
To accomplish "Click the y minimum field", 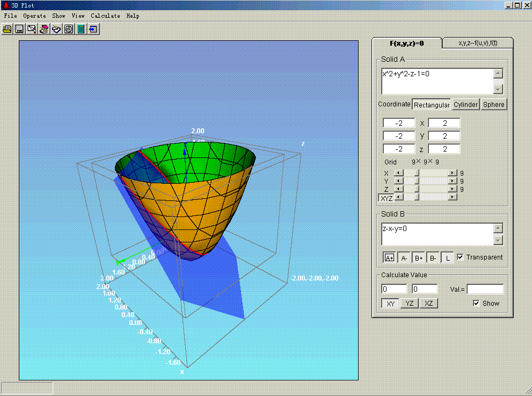I will tap(399, 136).
